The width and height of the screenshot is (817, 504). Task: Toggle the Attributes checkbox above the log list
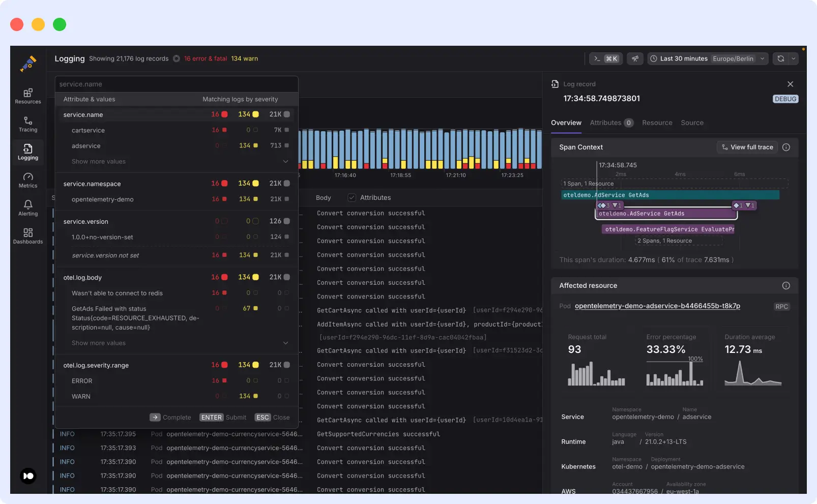[353, 197]
